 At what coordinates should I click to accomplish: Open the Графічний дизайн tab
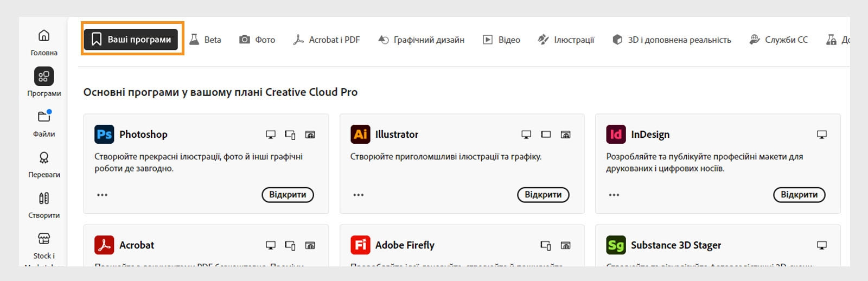[422, 40]
